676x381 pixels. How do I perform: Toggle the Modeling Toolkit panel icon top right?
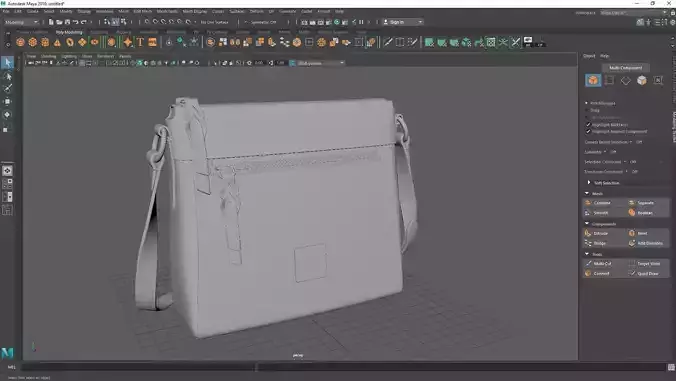[x=640, y=22]
